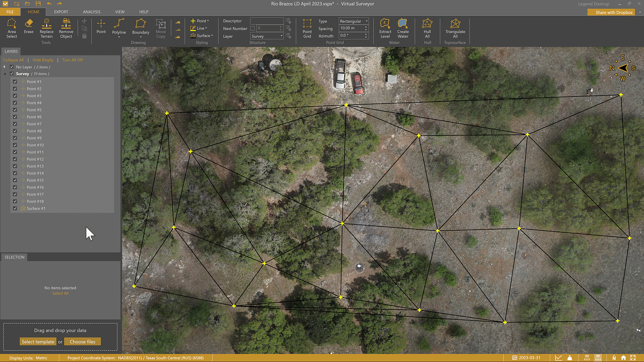Screen dimensions: 644x362
Task: Click the Hull All tool
Action: [427, 28]
